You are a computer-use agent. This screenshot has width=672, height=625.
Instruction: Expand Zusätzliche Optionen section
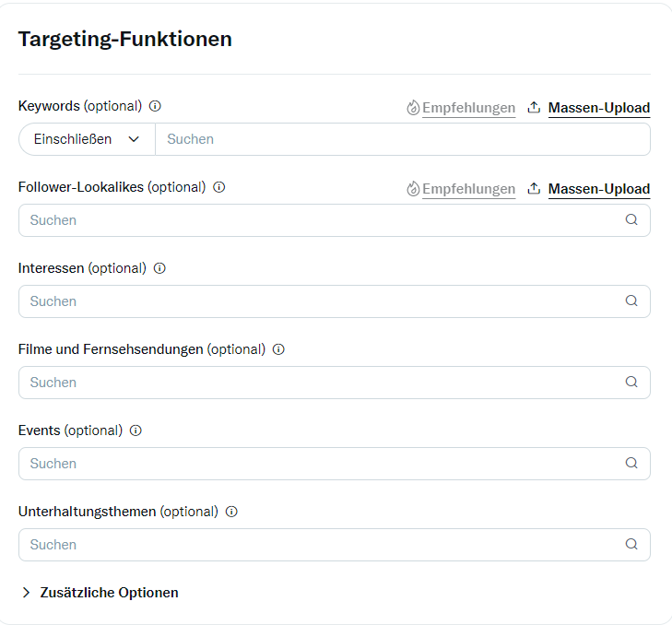[100, 593]
